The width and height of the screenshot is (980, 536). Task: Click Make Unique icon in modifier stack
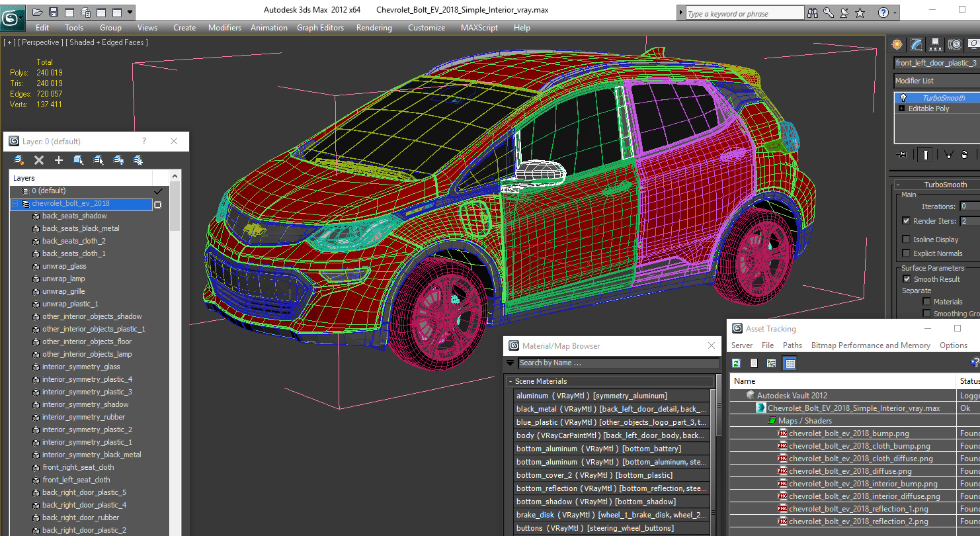click(x=948, y=155)
